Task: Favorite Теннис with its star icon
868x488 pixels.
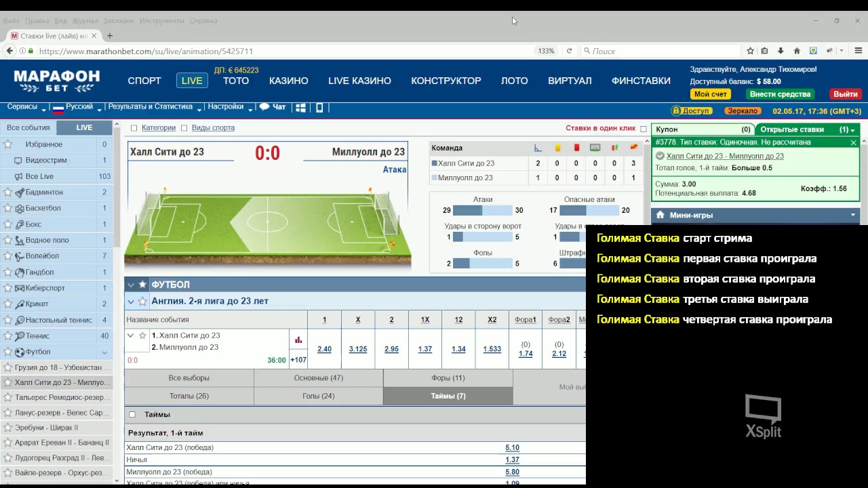Action: click(x=8, y=336)
